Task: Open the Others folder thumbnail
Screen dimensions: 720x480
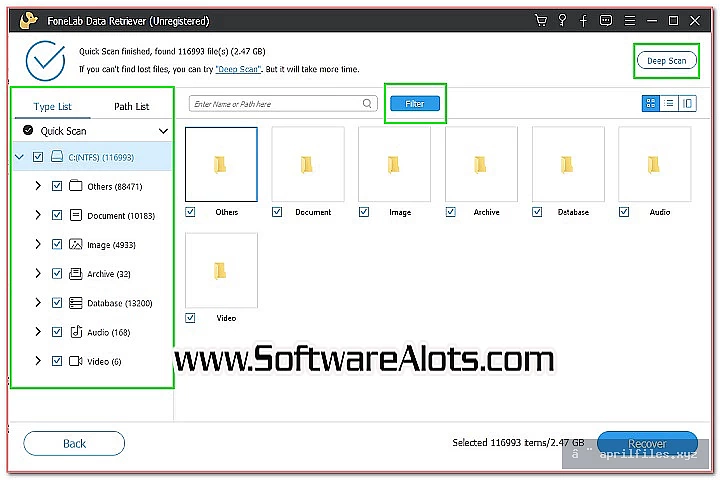Action: [221, 164]
